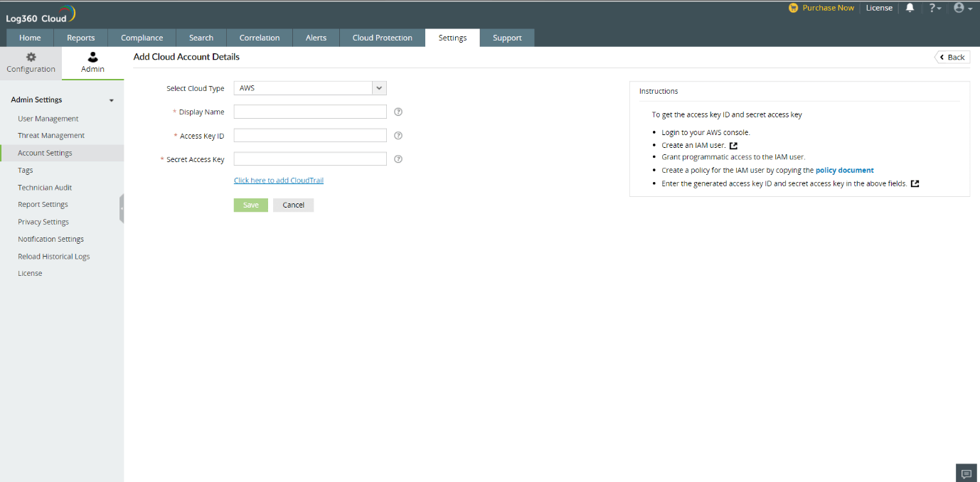
Task: Open Reload Historical Logs page
Action: 54,257
